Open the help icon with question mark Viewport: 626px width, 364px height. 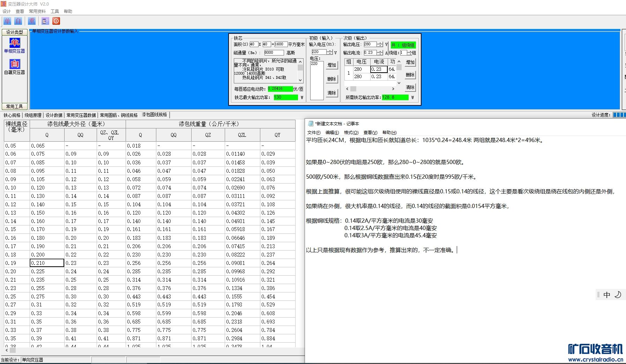(x=45, y=21)
